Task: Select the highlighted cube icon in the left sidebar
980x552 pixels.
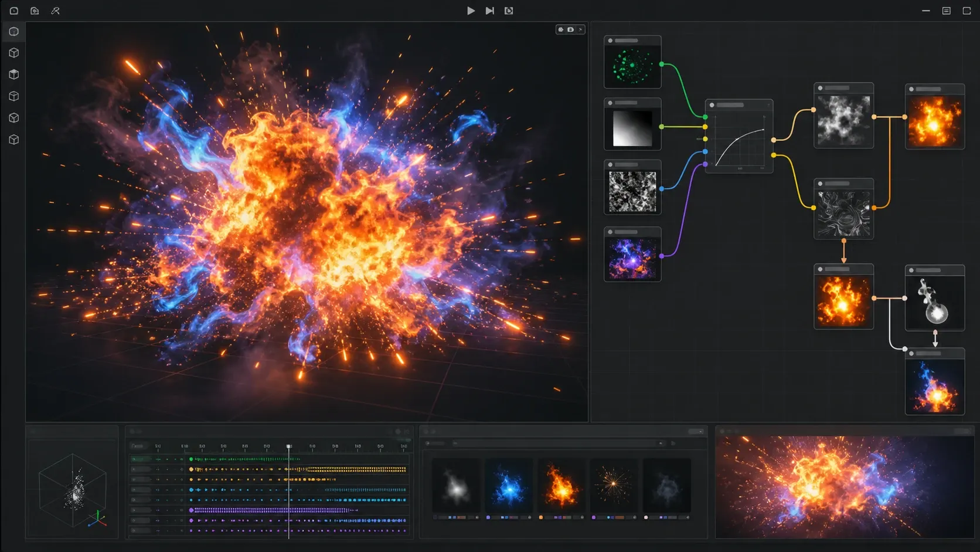Action: click(x=14, y=32)
